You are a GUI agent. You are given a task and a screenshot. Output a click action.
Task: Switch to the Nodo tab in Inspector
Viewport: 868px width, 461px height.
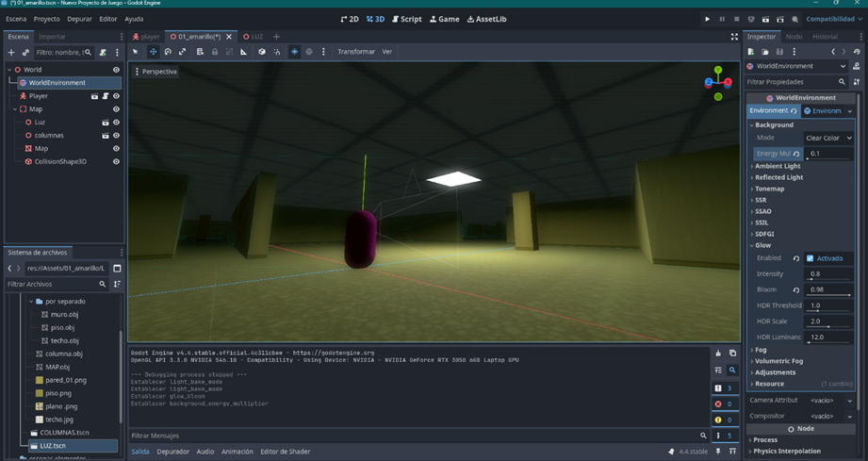click(794, 37)
